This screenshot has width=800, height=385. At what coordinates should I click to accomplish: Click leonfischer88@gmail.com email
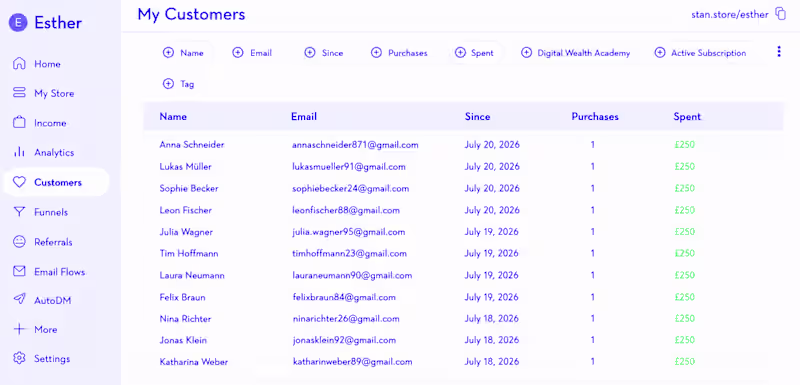pyautogui.click(x=346, y=210)
